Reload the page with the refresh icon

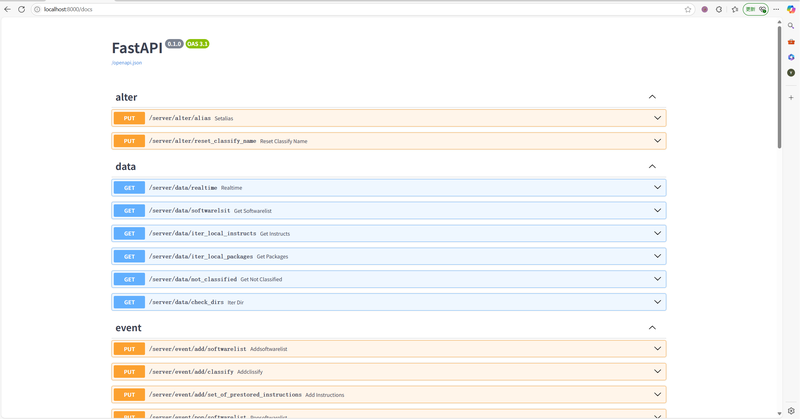[21, 9]
